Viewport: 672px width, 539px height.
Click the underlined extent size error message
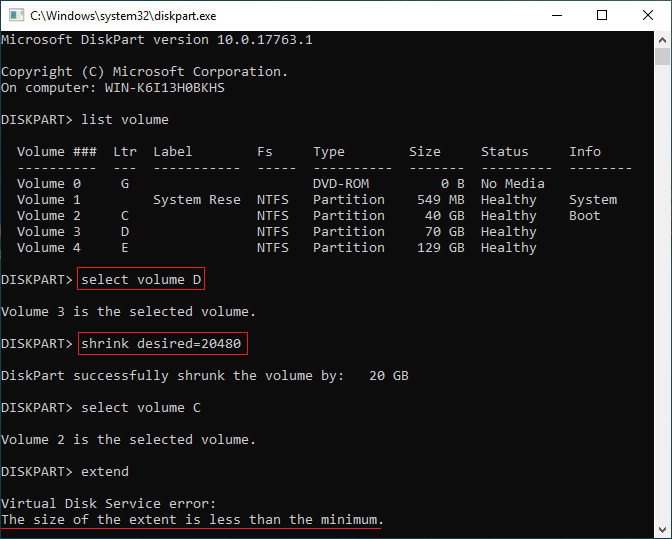pyautogui.click(x=192, y=520)
